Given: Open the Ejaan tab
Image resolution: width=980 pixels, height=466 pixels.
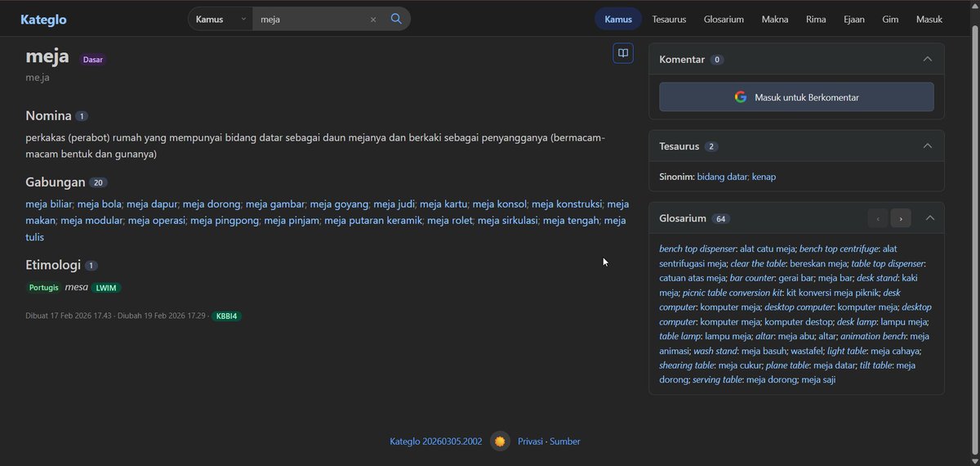Looking at the screenshot, I should [854, 19].
